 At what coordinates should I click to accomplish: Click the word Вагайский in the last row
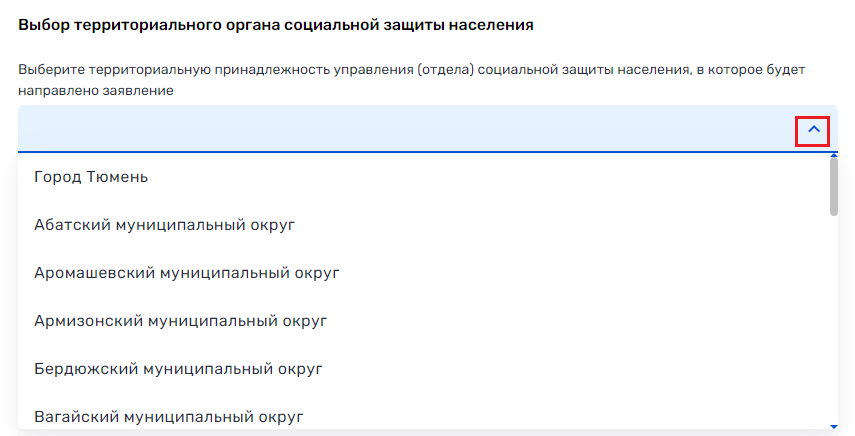coord(76,417)
